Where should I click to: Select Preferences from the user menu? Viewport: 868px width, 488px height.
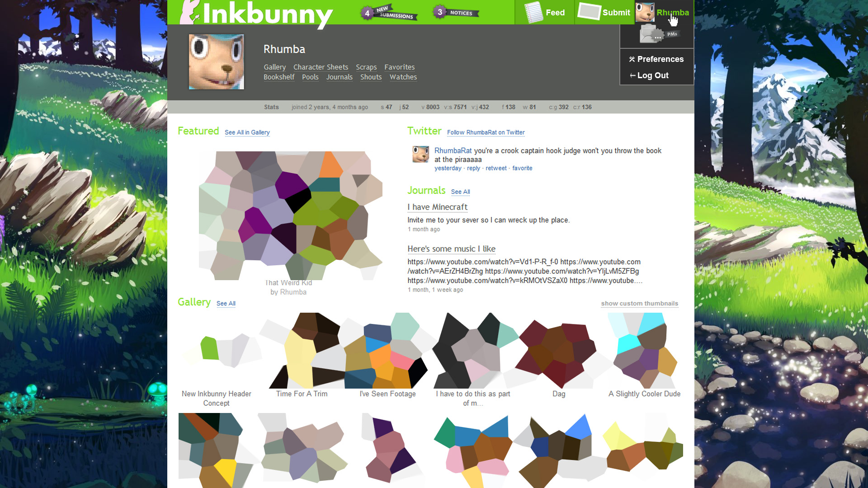656,59
